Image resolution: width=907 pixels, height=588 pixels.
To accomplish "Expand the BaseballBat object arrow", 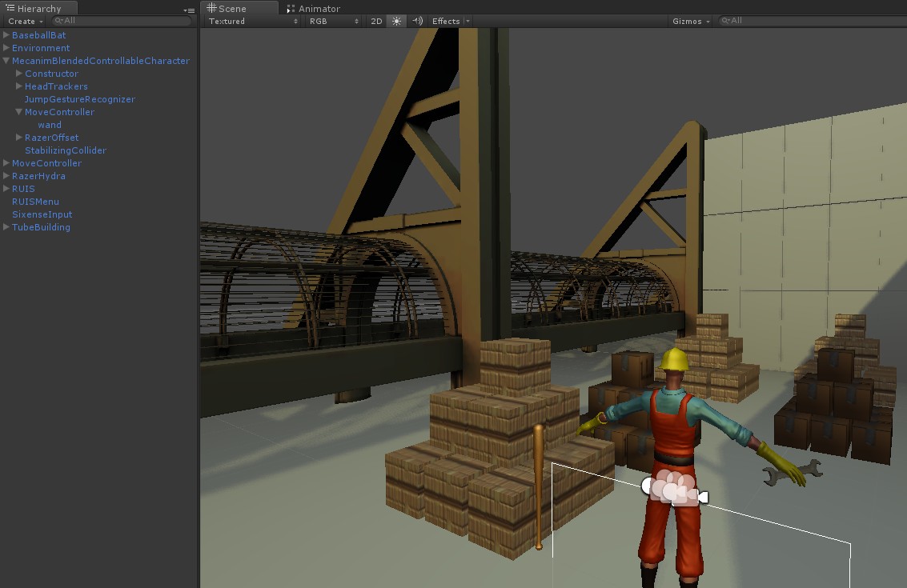I will tap(6, 34).
